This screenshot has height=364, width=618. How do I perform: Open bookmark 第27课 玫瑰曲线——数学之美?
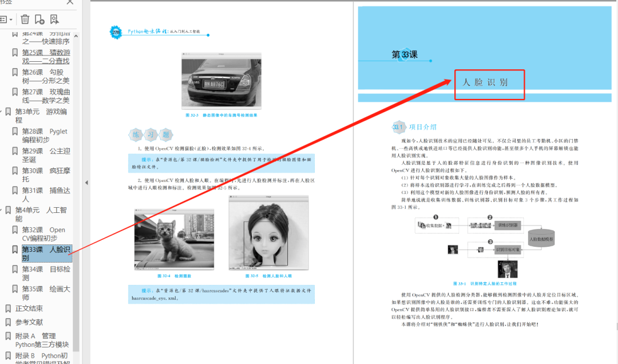click(x=46, y=96)
